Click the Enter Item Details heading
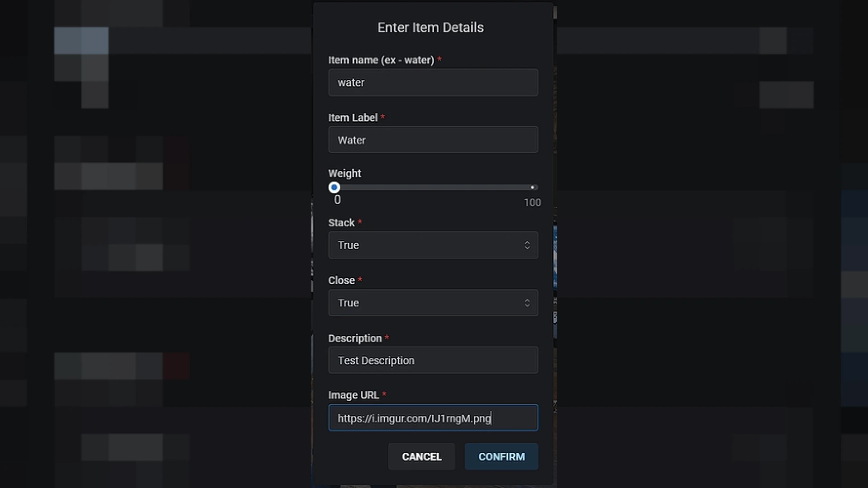The height and width of the screenshot is (488, 868). point(430,28)
